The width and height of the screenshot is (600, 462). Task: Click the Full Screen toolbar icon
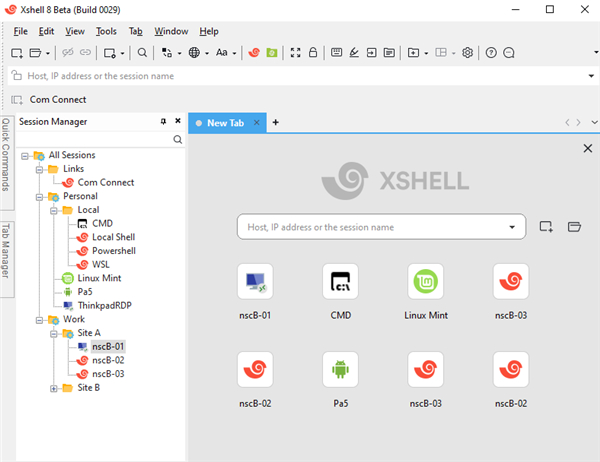coord(295,53)
